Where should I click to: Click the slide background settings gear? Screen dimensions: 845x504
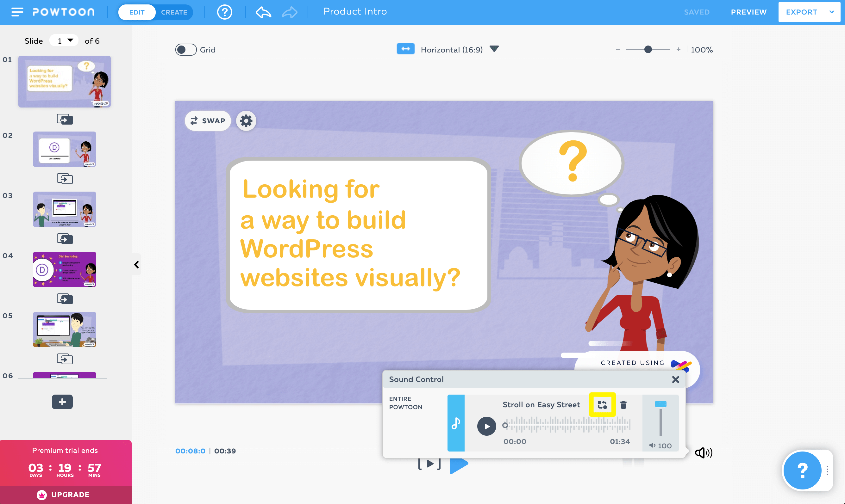[x=246, y=120]
